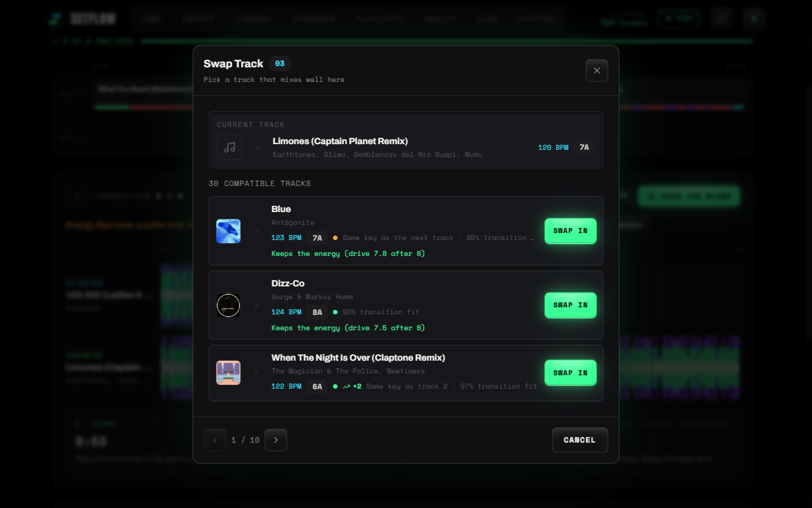
Task: Click the Dizz-Co album artwork
Action: click(x=228, y=305)
